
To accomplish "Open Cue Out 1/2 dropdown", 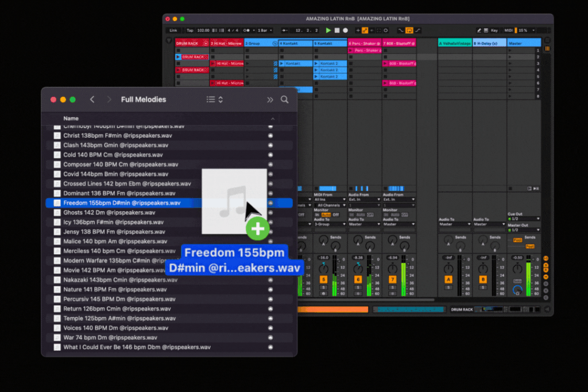I will [524, 219].
